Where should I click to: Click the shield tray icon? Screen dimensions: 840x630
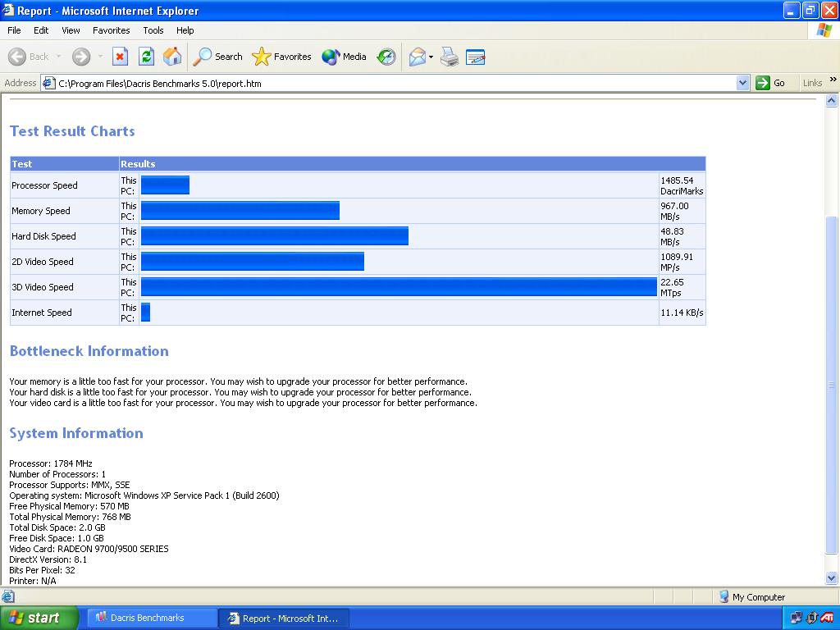pos(811,618)
